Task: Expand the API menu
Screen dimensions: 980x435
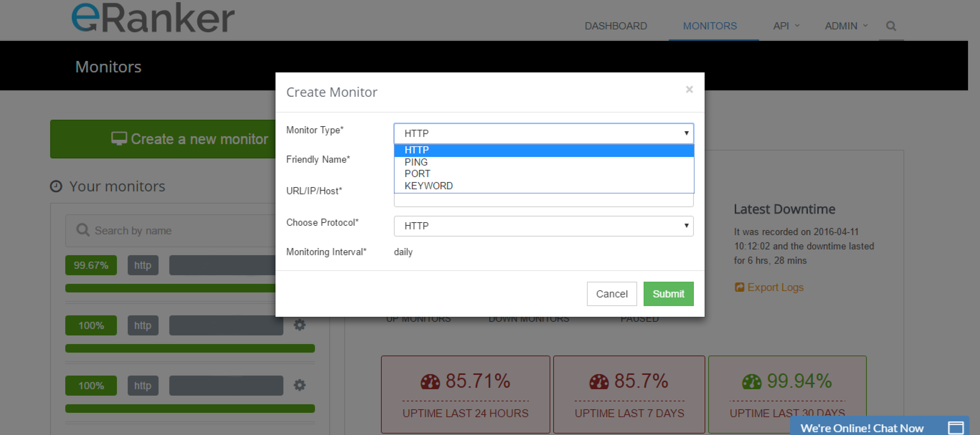Action: tap(786, 26)
